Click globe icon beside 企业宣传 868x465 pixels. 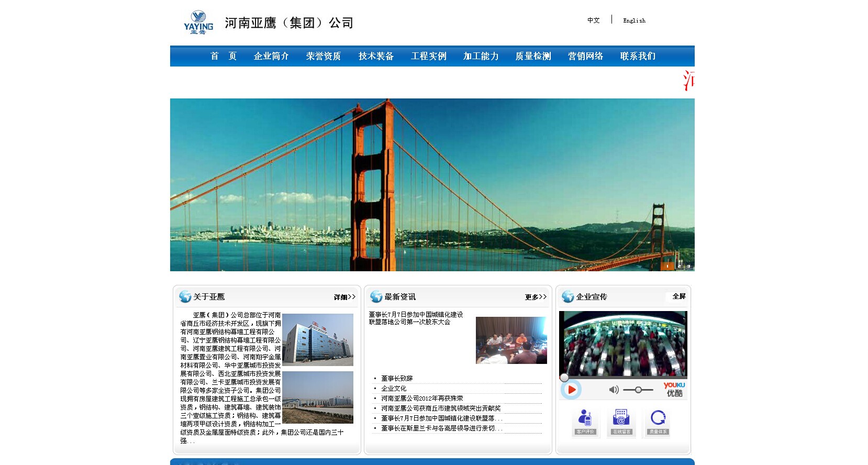click(567, 297)
